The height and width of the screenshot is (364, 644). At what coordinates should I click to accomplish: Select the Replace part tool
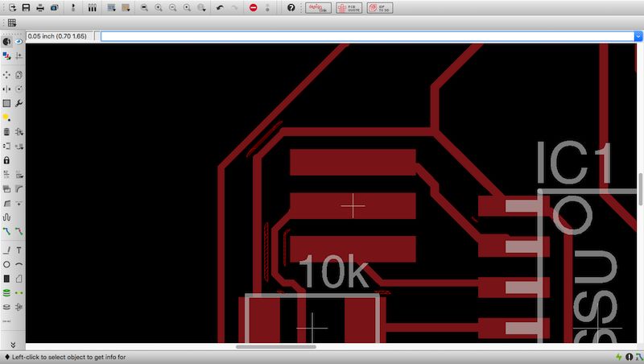[19, 146]
